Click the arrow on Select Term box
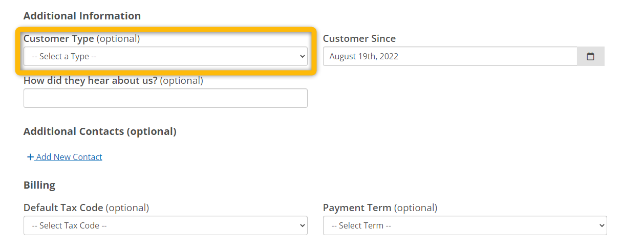 click(602, 225)
